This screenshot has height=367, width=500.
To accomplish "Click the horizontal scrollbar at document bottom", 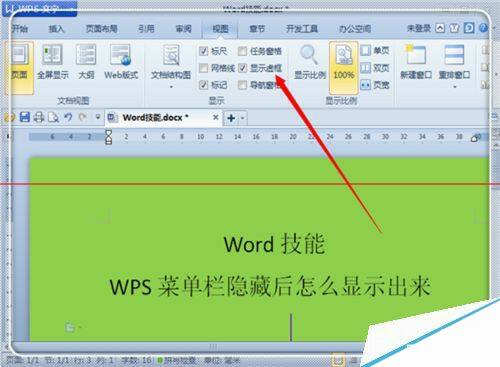I will click(213, 347).
